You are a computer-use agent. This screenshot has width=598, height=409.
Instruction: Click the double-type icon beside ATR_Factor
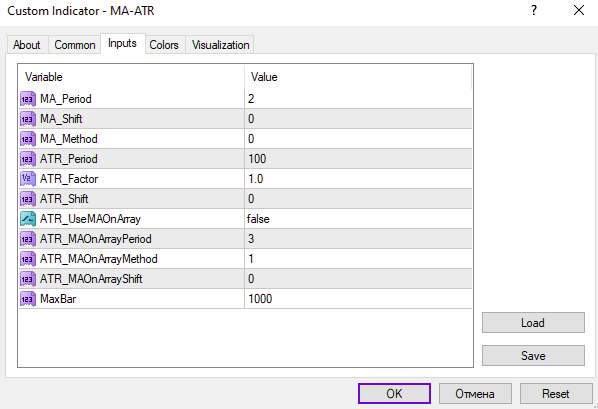tap(27, 179)
